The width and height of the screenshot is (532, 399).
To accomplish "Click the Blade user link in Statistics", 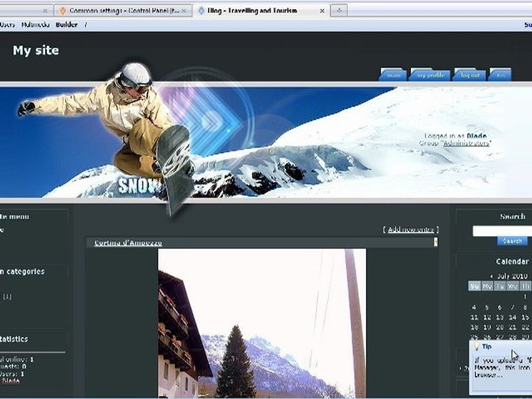I will point(11,381).
